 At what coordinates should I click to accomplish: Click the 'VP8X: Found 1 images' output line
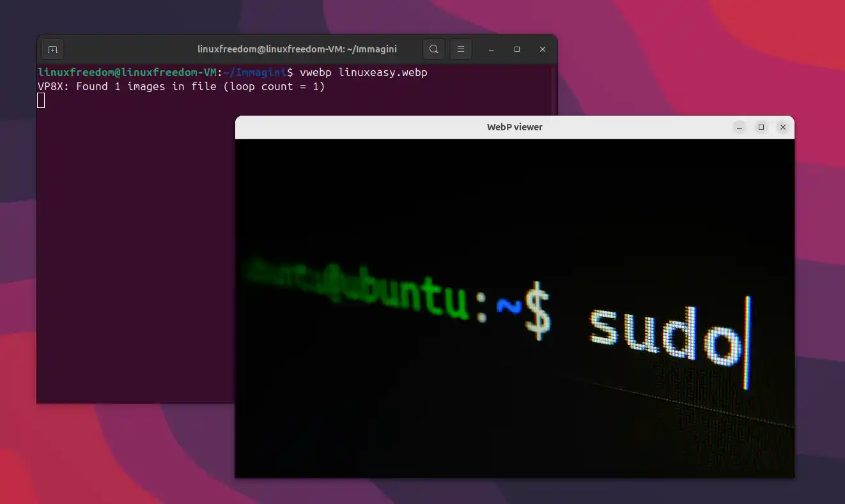tap(182, 86)
